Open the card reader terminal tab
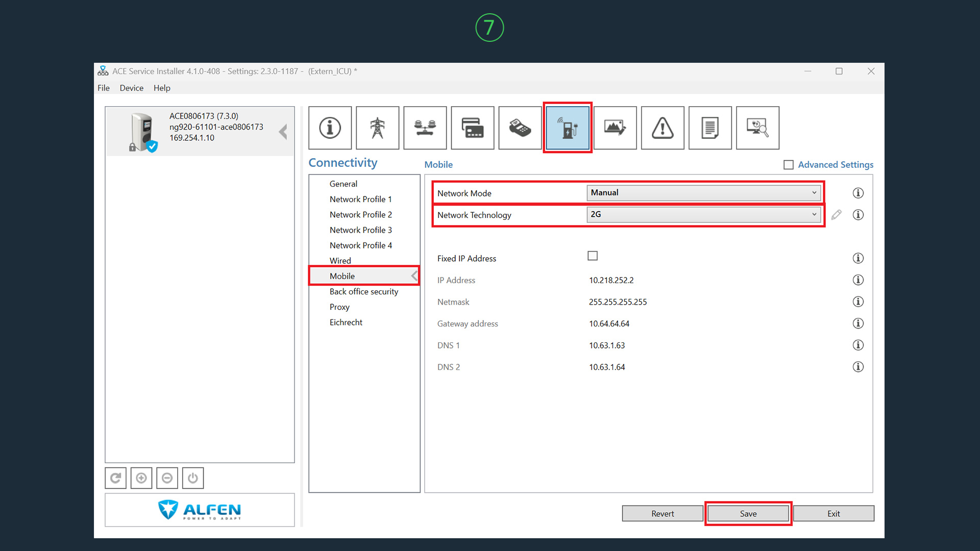980x551 pixels. 520,128
